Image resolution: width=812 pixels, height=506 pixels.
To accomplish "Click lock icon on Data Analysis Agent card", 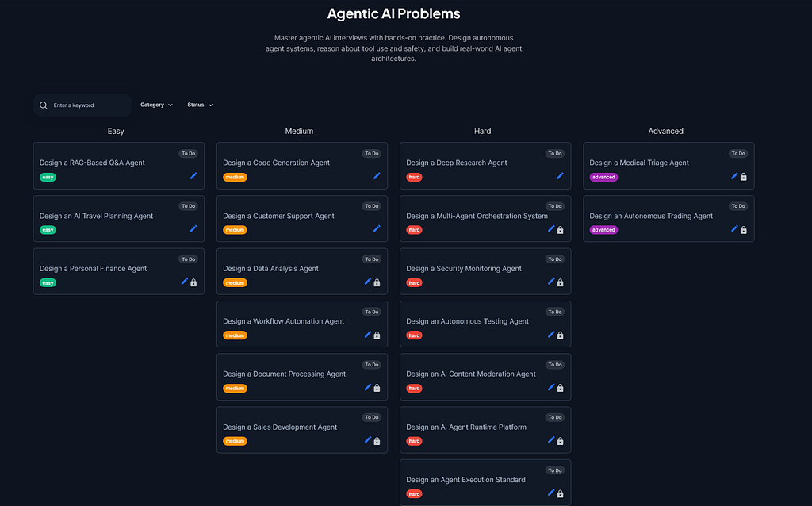I will click(377, 283).
